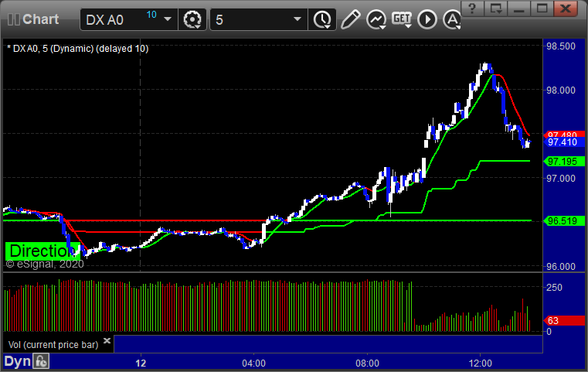The width and height of the screenshot is (588, 372).
Task: Open the chart settings gear icon
Action: point(192,19)
